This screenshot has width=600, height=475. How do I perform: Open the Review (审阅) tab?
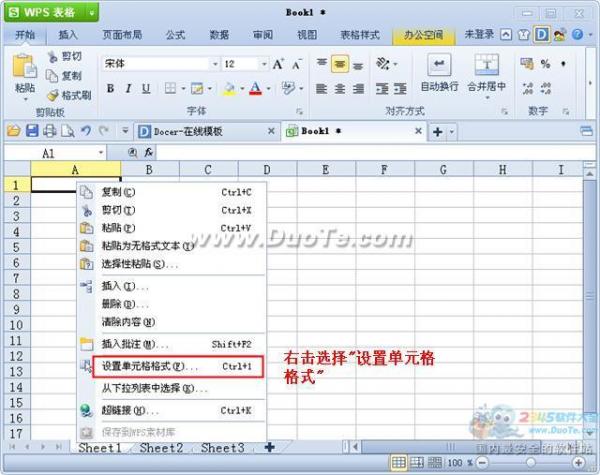coord(263,35)
